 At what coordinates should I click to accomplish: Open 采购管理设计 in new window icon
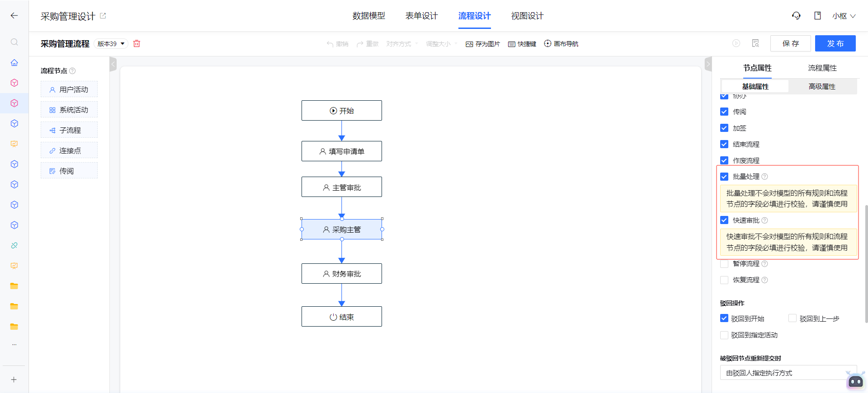point(103,16)
